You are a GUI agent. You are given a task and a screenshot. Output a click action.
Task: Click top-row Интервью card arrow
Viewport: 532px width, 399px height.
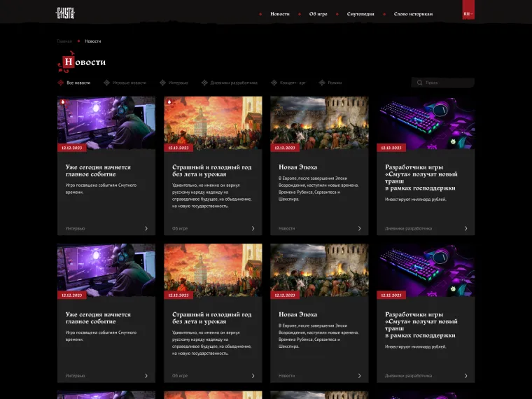146,228
